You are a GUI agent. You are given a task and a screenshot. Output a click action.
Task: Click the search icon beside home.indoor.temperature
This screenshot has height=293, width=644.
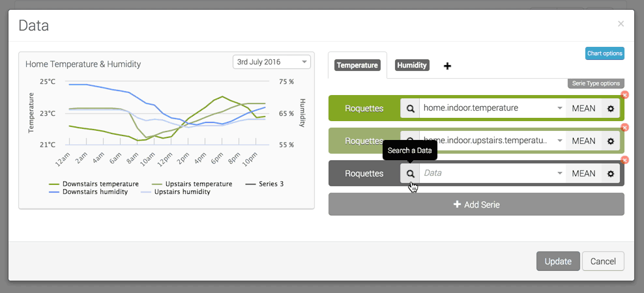tap(410, 108)
